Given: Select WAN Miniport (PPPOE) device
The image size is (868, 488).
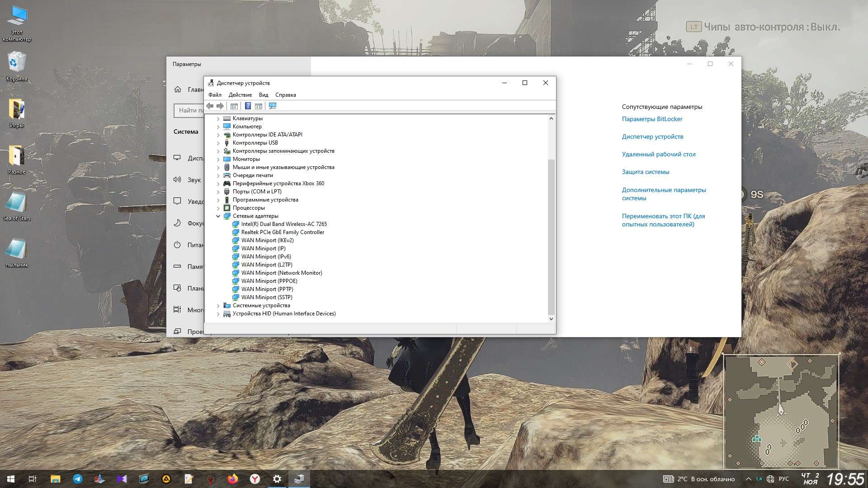Looking at the screenshot, I should [269, 281].
